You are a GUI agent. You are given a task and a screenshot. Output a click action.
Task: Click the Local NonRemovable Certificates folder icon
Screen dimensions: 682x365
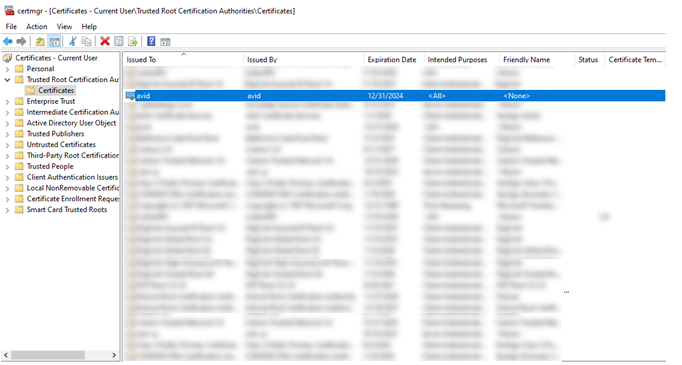pyautogui.click(x=19, y=188)
